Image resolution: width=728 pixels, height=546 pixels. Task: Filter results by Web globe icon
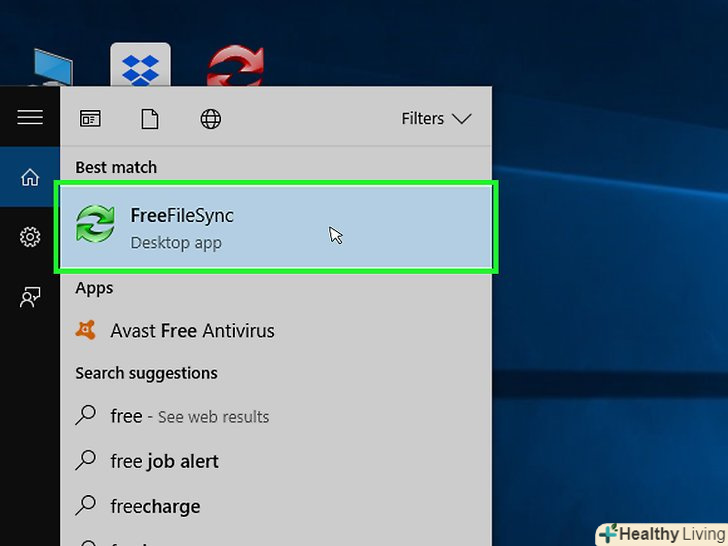pos(210,119)
